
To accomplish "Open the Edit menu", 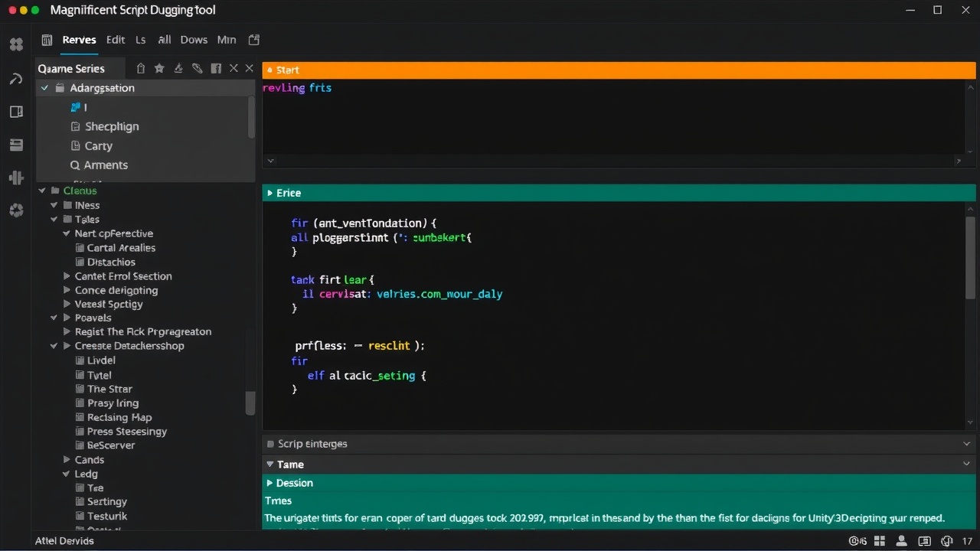I will tap(116, 40).
